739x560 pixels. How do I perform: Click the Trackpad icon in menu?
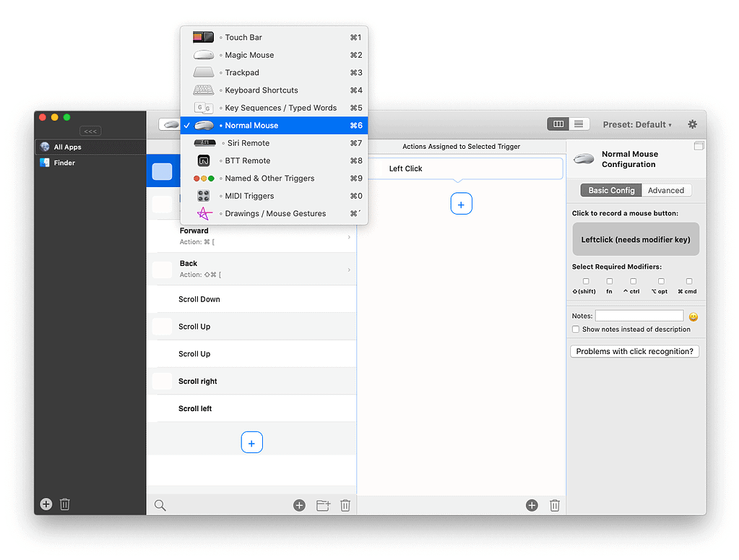204,72
